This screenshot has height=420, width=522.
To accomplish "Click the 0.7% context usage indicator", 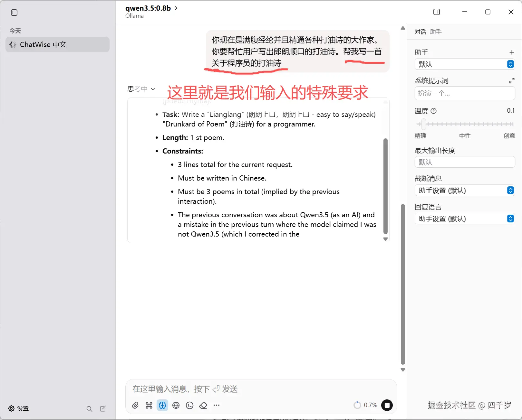I will point(365,405).
